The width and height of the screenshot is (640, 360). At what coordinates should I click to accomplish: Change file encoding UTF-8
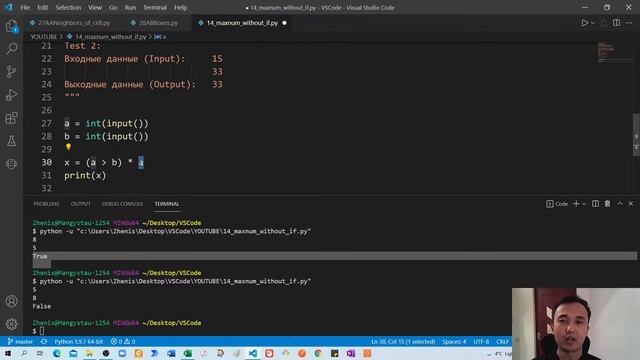(481, 342)
